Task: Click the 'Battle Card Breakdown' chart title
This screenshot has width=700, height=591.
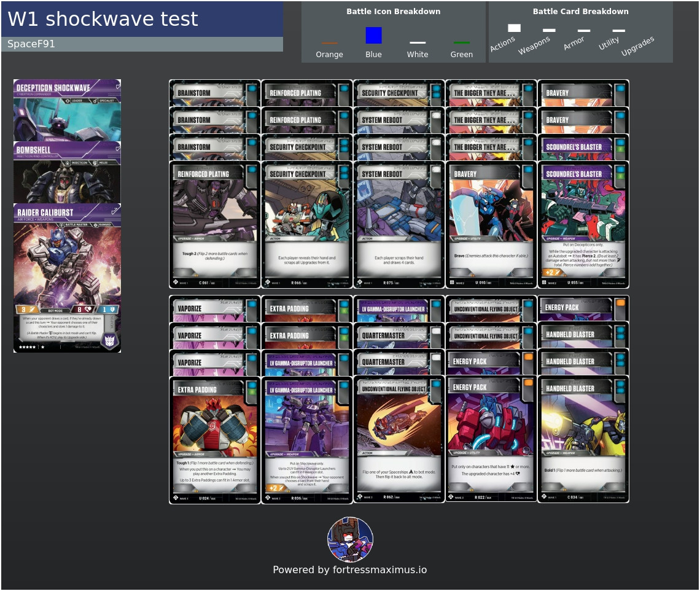Action: click(x=580, y=11)
